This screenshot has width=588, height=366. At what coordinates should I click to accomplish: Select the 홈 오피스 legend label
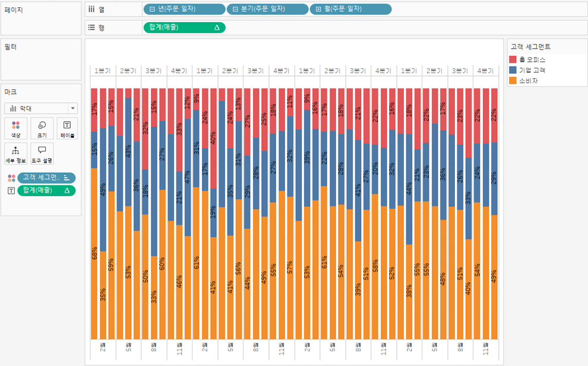click(532, 59)
